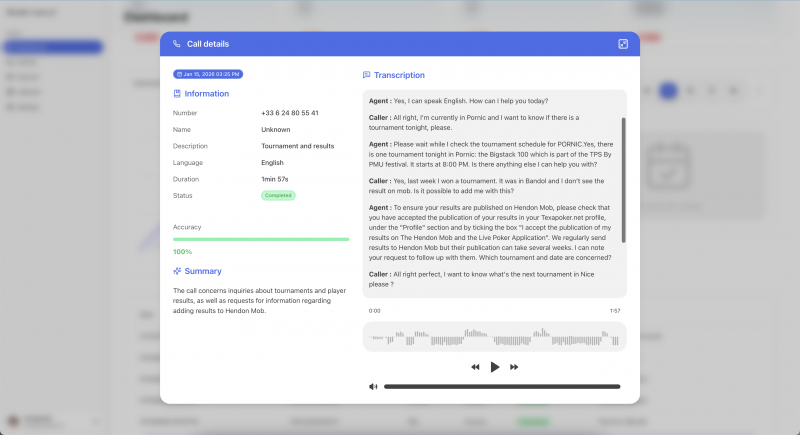Click the Agent reply about Hendon Mob
800x435 pixels.
pos(490,233)
